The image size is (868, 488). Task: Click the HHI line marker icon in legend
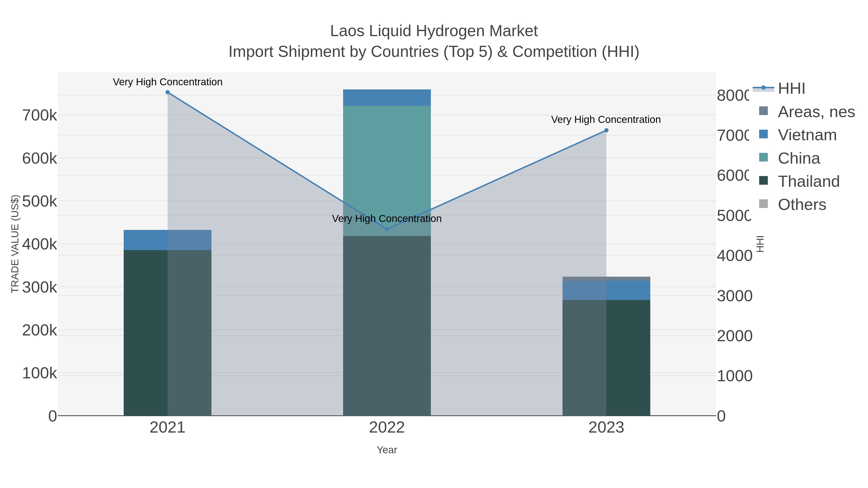point(763,88)
